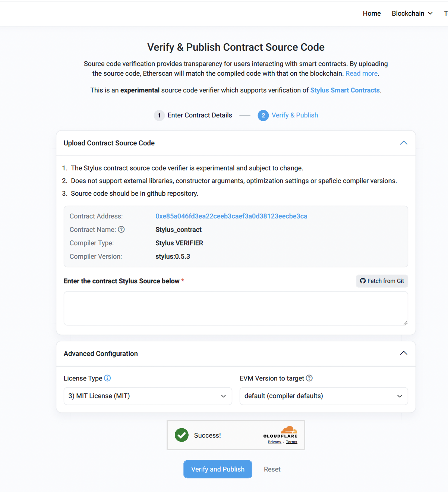Toggle the Cloudflare verification checkbox
The image size is (448, 492).
click(182, 435)
